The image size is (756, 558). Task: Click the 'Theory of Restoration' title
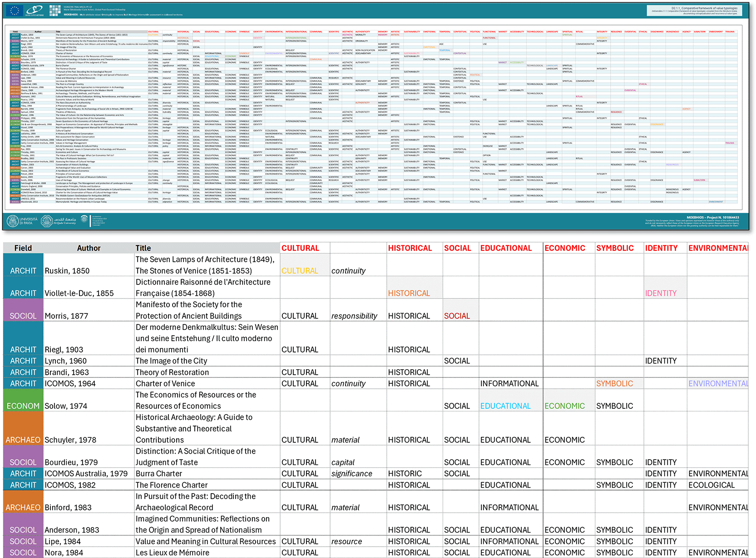[172, 372]
